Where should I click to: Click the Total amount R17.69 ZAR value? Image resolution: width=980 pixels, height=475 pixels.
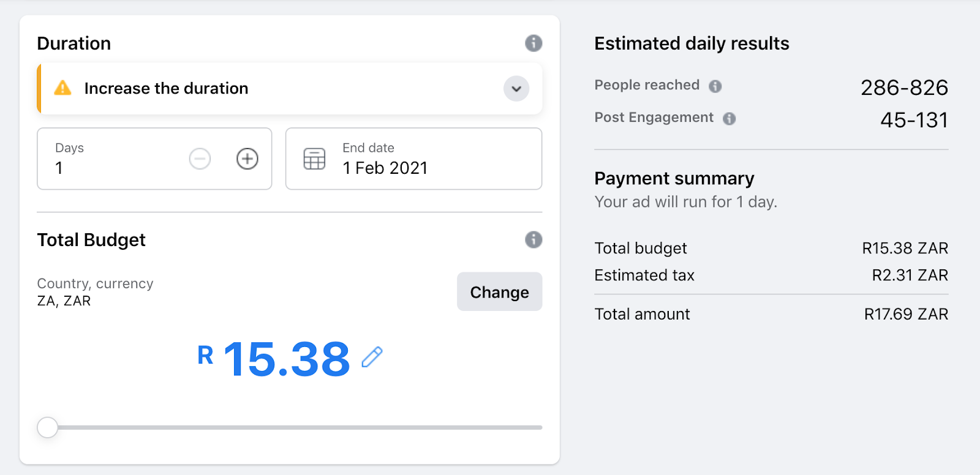[x=905, y=314]
